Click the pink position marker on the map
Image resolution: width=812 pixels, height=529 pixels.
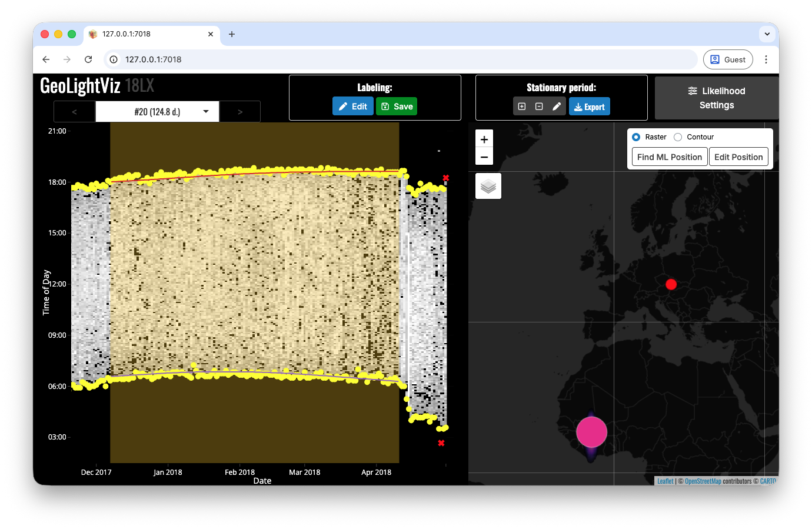(x=591, y=432)
